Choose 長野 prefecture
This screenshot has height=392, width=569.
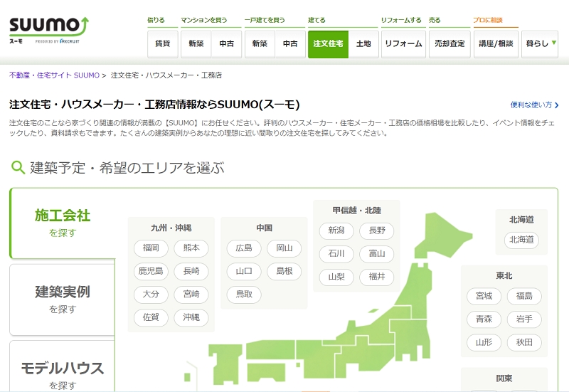click(x=377, y=231)
